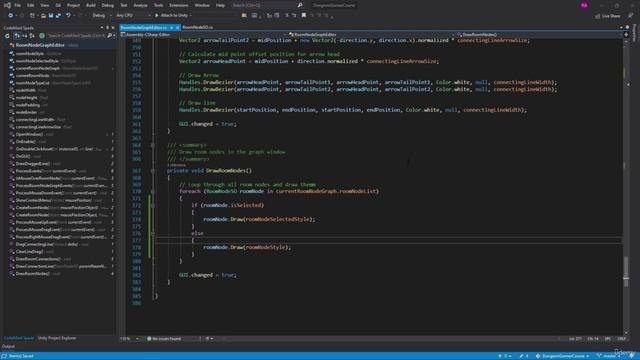Click the Undo toolbar icon
Viewport: 640px width, 360px height.
pyautogui.click(x=68, y=16)
